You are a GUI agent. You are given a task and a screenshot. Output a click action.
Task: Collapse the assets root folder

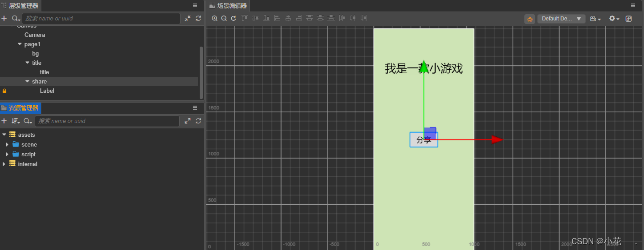pyautogui.click(x=4, y=135)
